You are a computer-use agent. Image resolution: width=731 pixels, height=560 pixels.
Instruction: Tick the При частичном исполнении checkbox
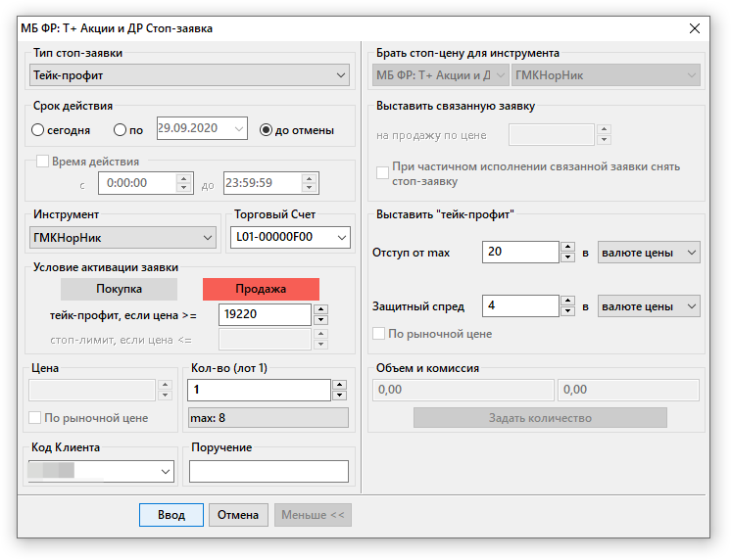click(x=382, y=172)
